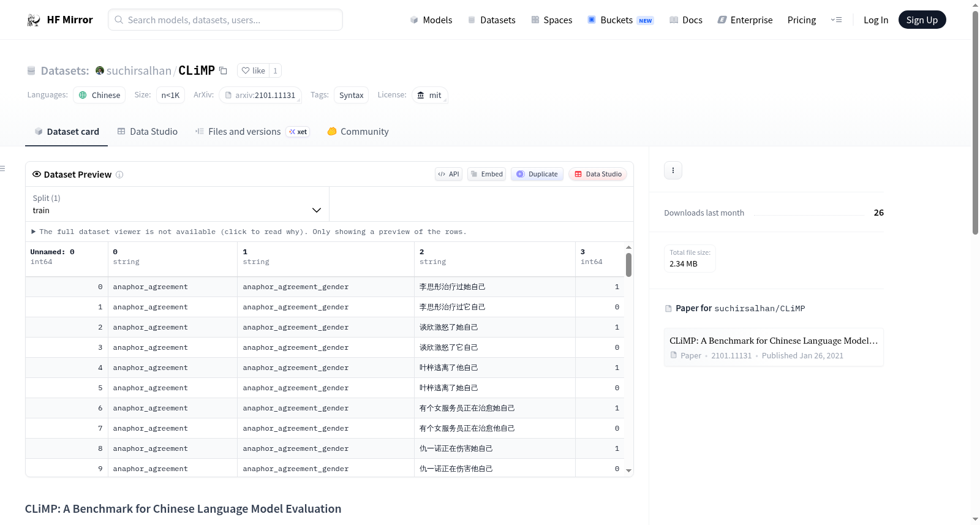Click the Downloads last month count 26

tap(879, 213)
